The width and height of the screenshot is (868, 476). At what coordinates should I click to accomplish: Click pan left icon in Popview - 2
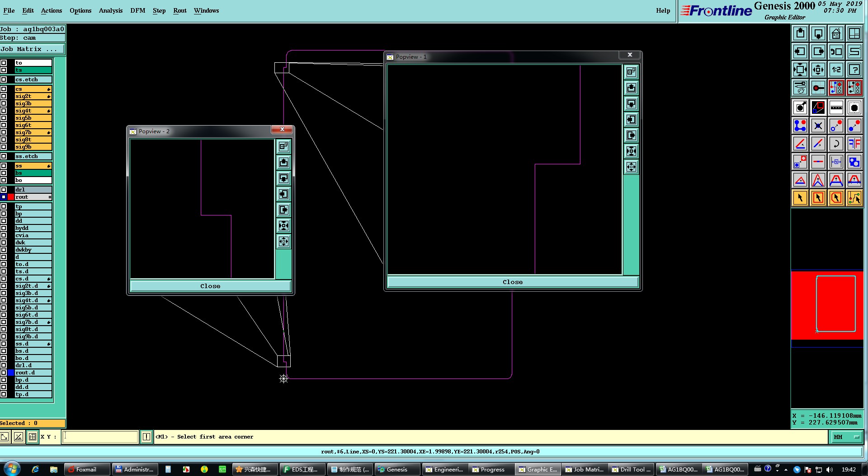click(283, 194)
